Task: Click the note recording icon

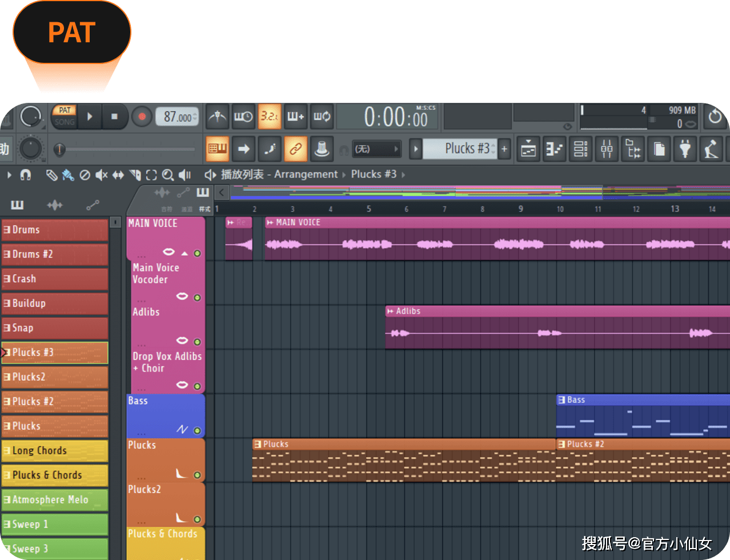Action: point(269,149)
